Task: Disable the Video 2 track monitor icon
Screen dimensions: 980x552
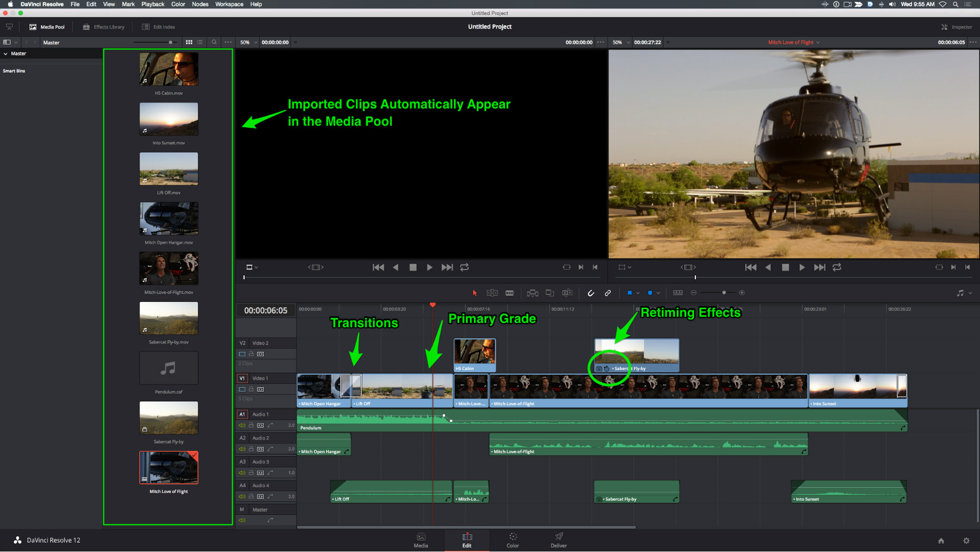Action: [242, 354]
